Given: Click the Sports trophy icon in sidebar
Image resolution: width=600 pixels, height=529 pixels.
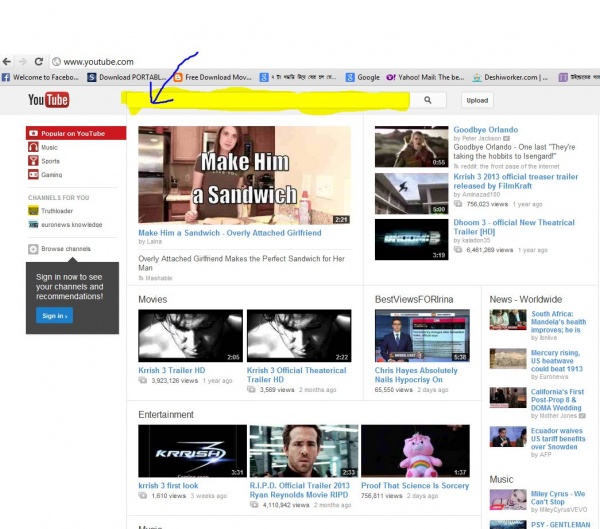Looking at the screenshot, I should point(33,161).
